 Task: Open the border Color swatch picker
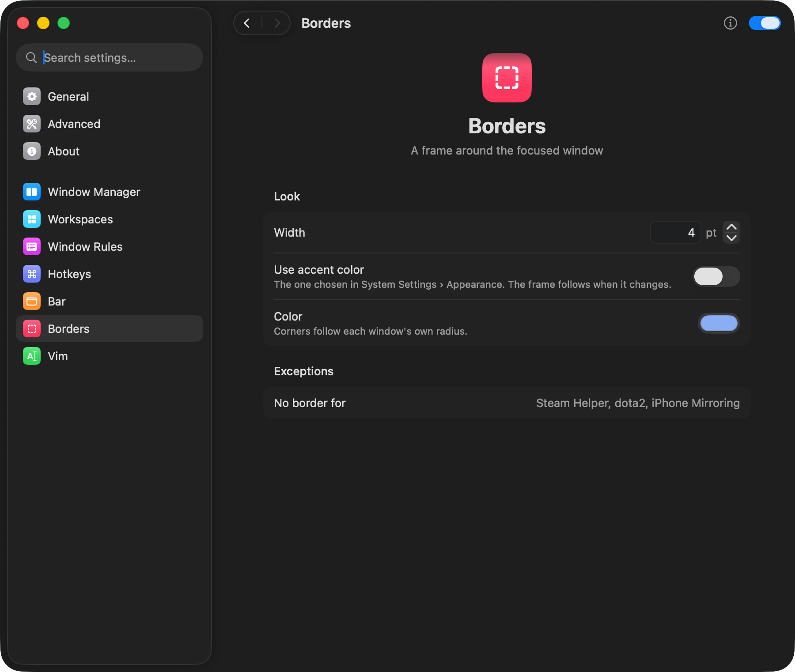pos(719,323)
